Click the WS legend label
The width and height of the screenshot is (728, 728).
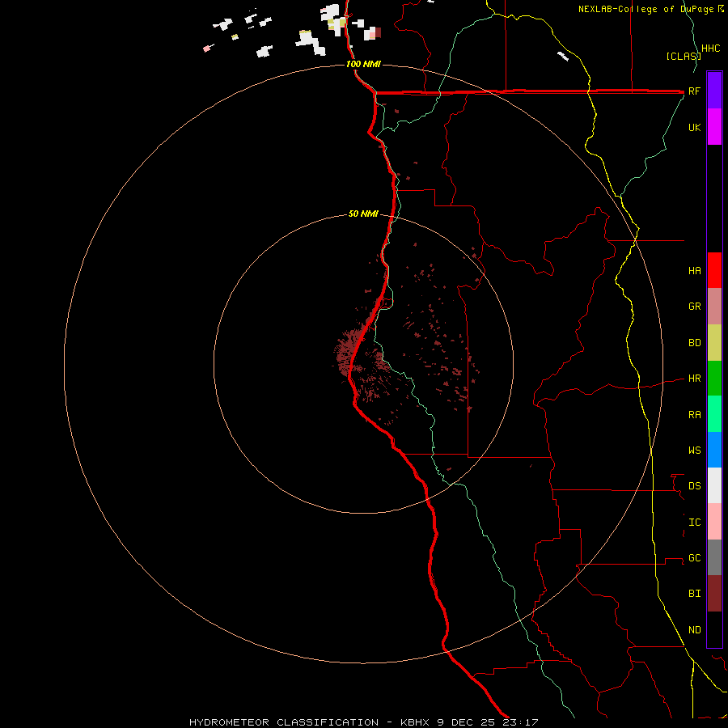point(694,450)
